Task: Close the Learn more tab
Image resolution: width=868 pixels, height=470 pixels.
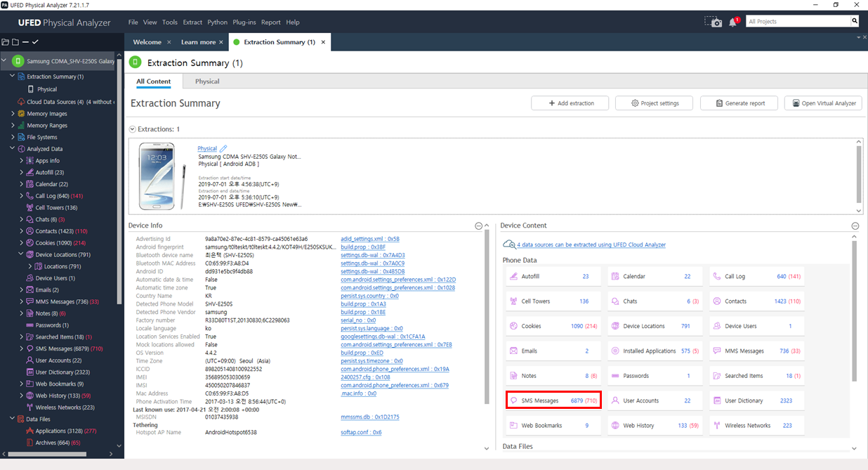Action: [221, 42]
